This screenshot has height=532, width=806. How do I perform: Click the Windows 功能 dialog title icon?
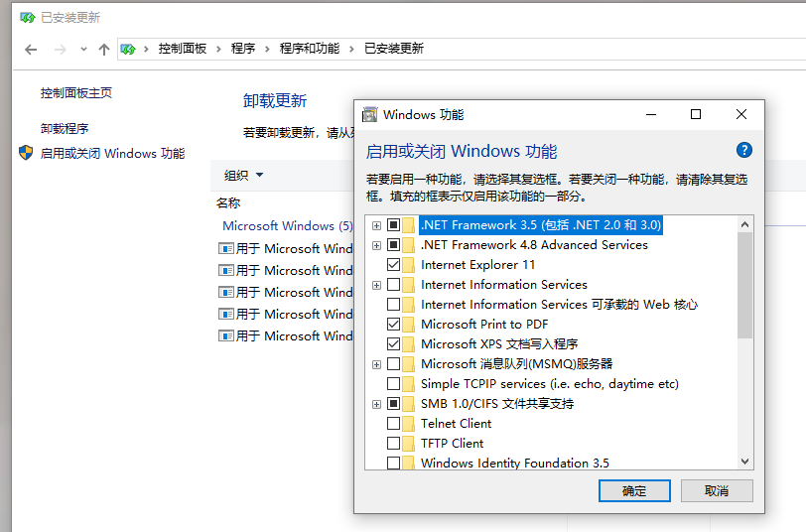(369, 114)
